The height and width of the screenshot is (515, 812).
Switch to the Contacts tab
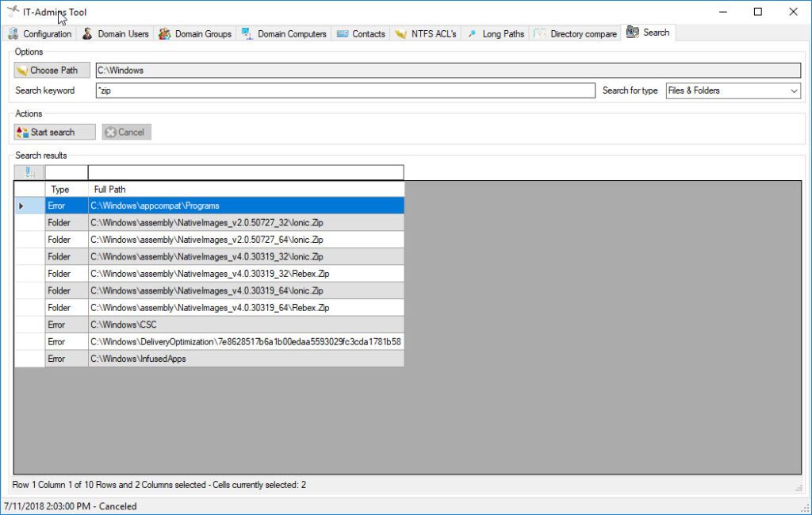pos(361,34)
